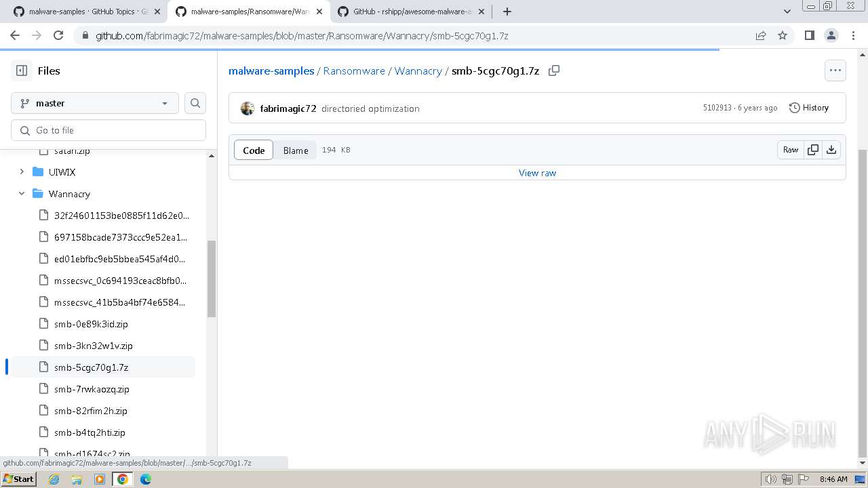Screen dimensions: 868x488
Task: Open Chrome three-dot menu
Action: click(x=852, y=35)
